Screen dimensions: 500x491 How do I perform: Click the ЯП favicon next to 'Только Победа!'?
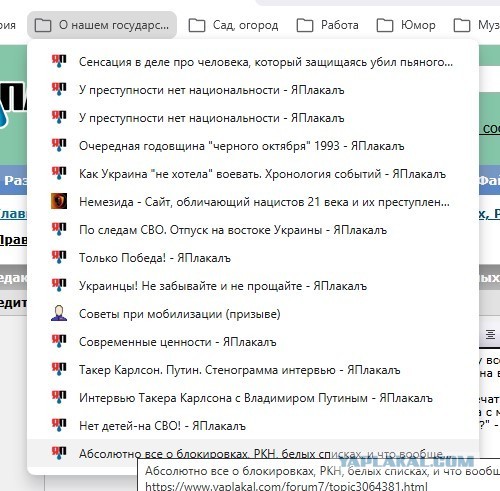[59, 257]
